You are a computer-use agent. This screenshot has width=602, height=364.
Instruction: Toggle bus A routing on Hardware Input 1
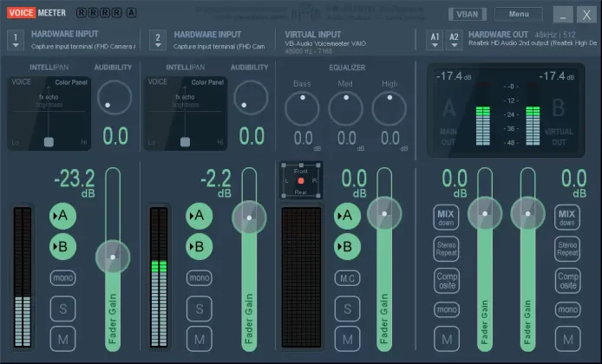pos(62,216)
